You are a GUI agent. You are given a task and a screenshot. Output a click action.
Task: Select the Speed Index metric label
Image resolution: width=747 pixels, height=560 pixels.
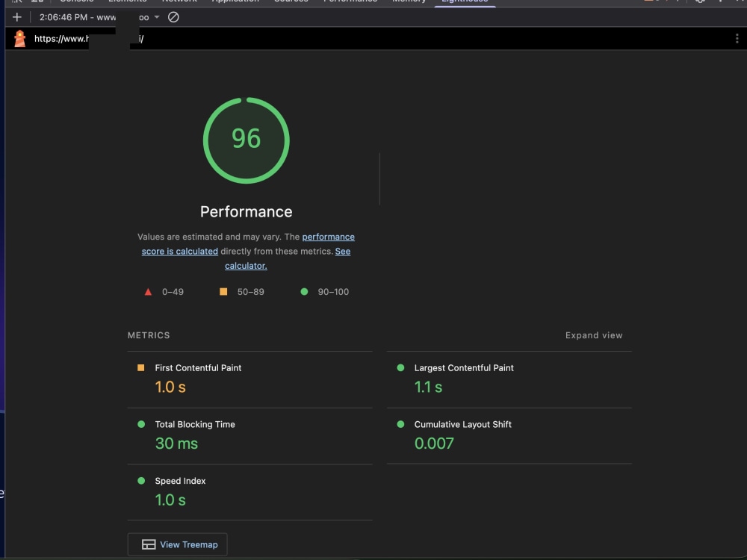(180, 481)
